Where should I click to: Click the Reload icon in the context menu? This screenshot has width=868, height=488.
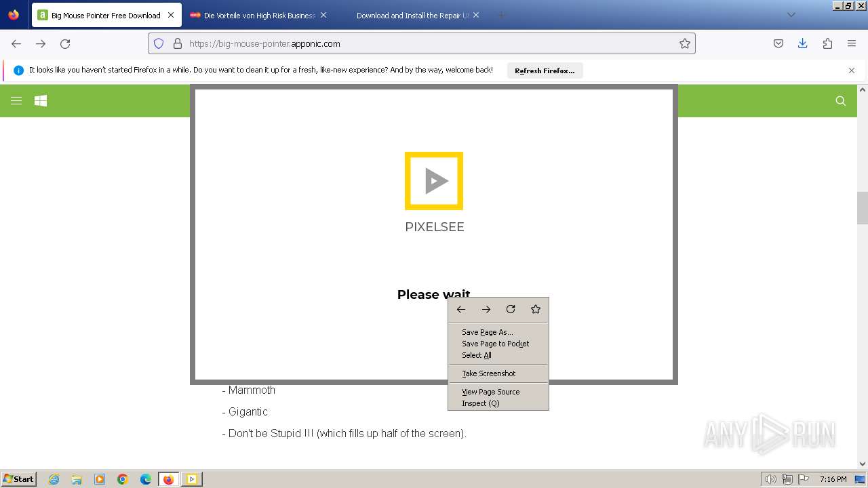511,309
